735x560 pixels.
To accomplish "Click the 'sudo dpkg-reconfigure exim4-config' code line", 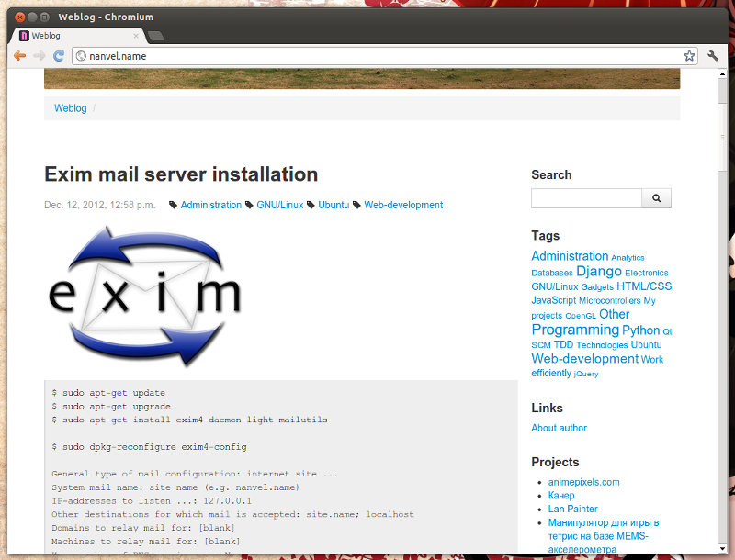I will click(149, 447).
